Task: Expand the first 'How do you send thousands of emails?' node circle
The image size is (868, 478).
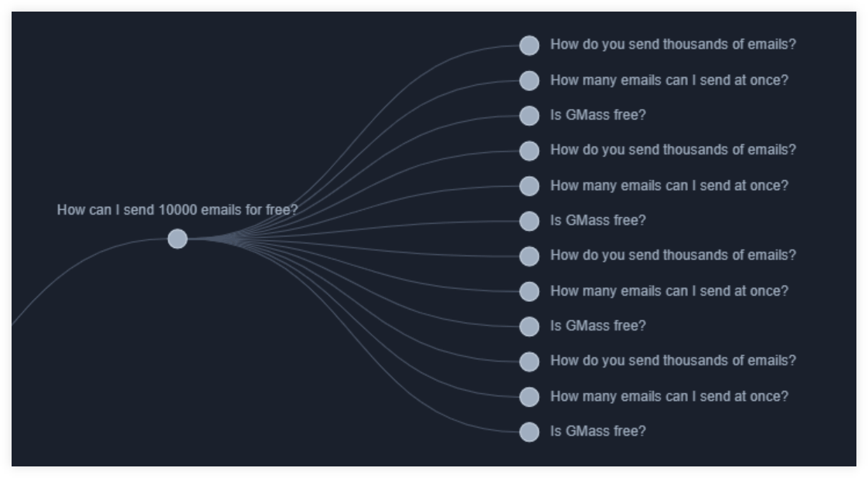Action: (x=529, y=46)
